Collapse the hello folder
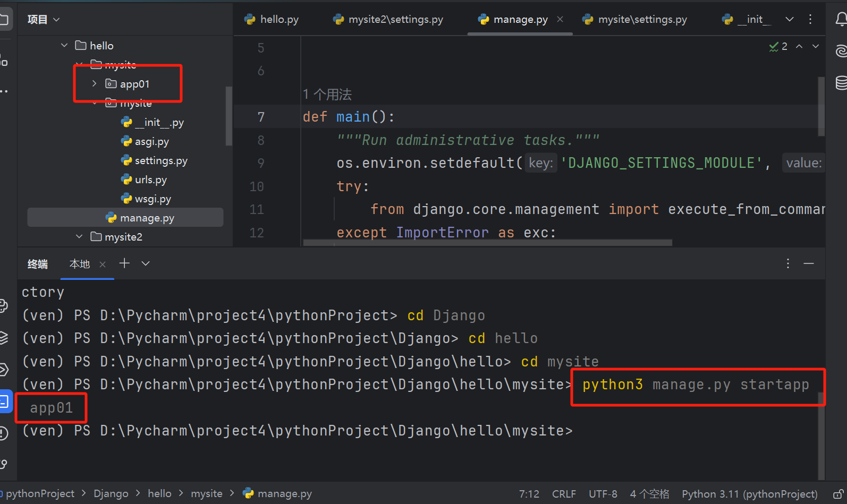Screen dimensions: 847x504 [x=64, y=46]
